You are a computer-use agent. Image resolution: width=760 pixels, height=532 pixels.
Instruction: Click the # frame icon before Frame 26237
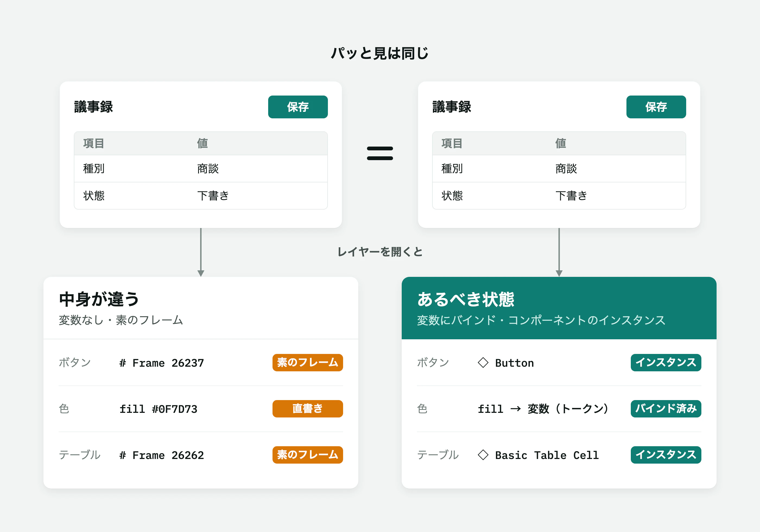coord(123,363)
